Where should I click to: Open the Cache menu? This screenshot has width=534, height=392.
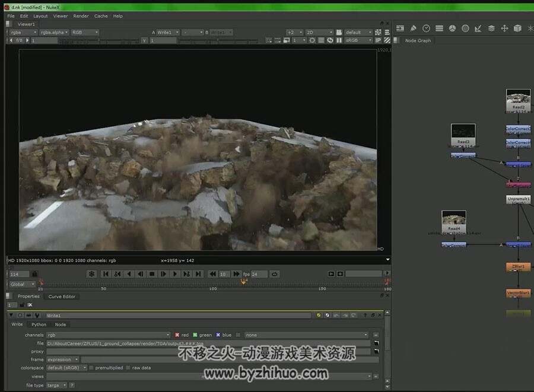(x=101, y=16)
